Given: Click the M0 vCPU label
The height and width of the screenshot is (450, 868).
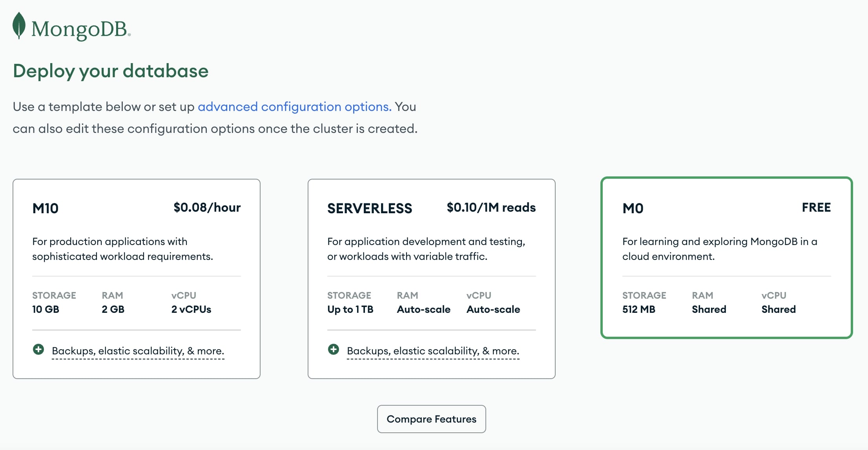Looking at the screenshot, I should click(774, 295).
